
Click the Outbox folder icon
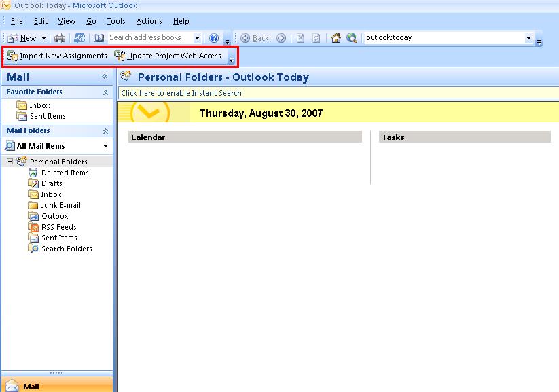[33, 216]
